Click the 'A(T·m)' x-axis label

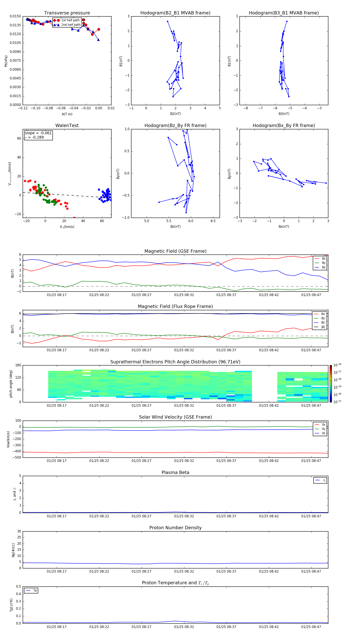[67, 114]
